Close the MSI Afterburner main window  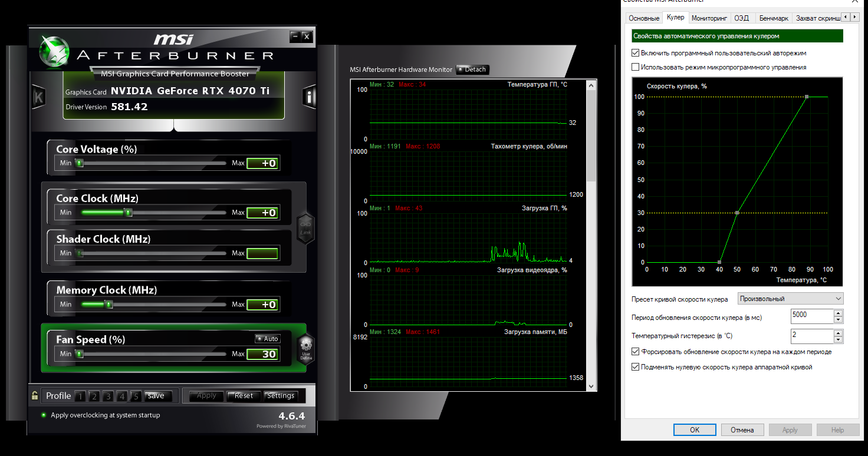[306, 37]
